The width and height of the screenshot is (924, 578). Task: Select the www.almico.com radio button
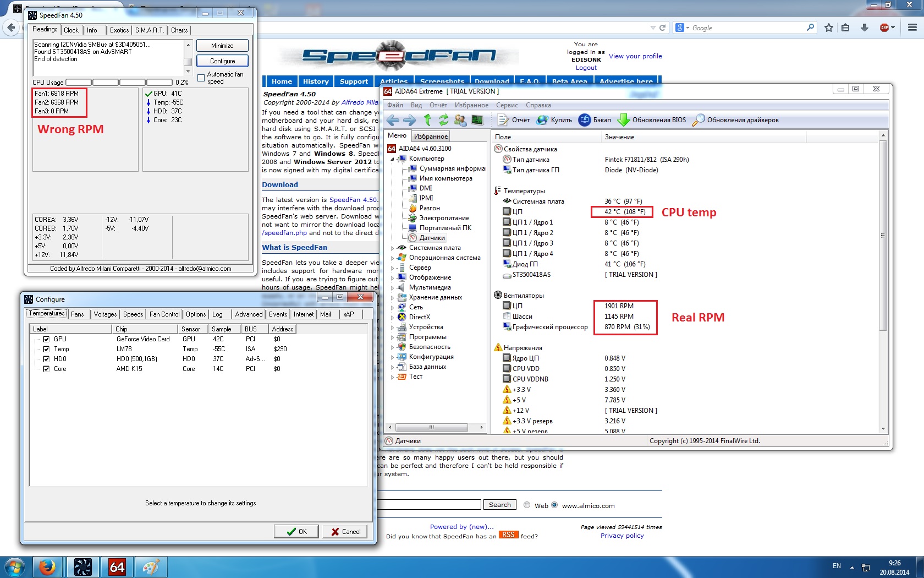pyautogui.click(x=554, y=505)
